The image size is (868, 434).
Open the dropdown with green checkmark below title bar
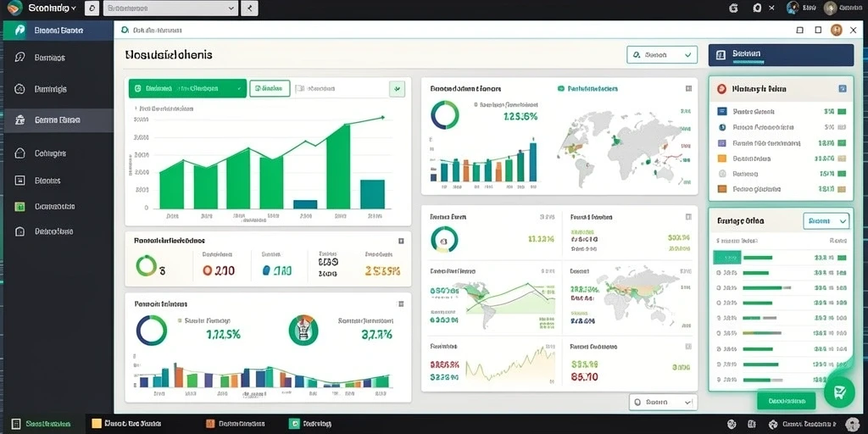661,55
